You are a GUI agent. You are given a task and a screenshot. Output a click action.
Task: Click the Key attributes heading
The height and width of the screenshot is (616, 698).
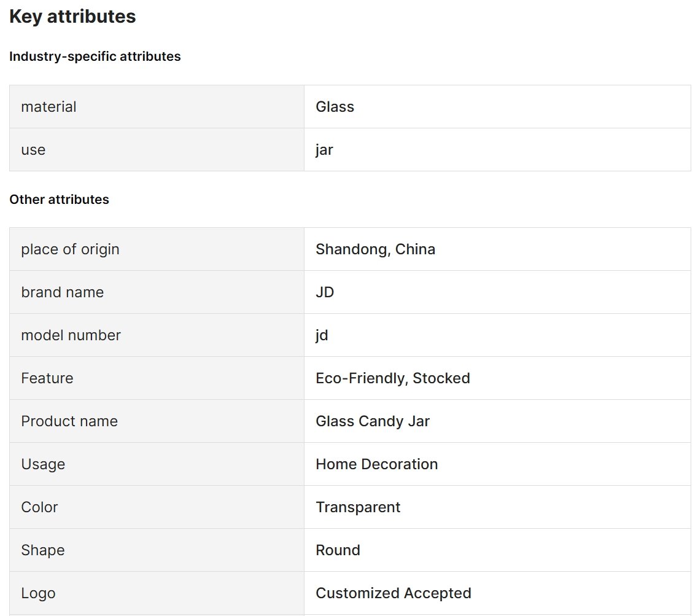(72, 17)
